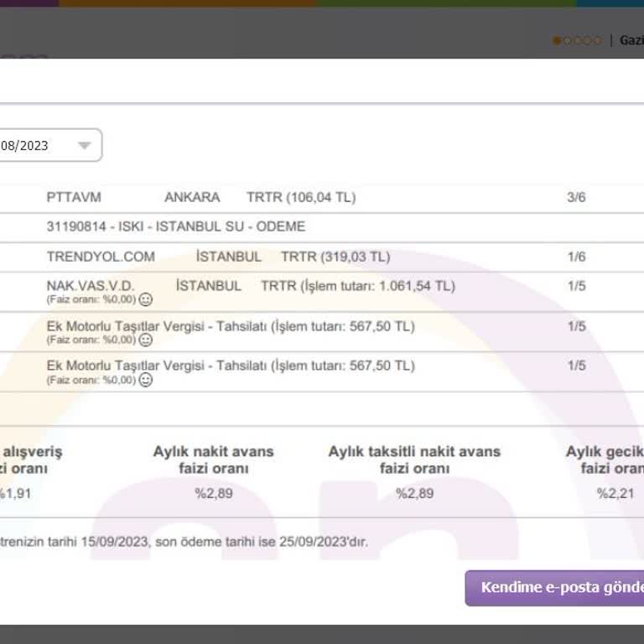Select the middle pagination dot
644x644 pixels.
click(x=577, y=40)
